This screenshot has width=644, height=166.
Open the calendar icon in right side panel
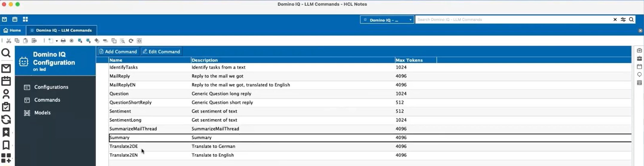click(639, 67)
